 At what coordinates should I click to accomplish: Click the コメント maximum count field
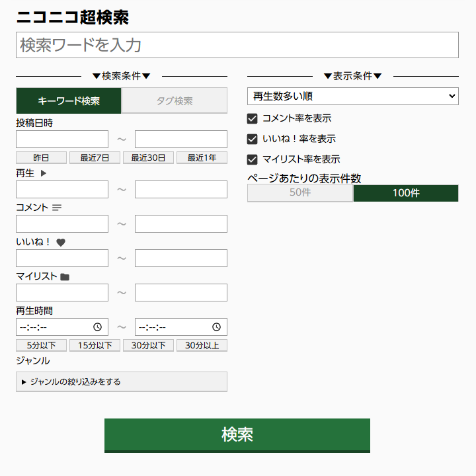click(181, 223)
